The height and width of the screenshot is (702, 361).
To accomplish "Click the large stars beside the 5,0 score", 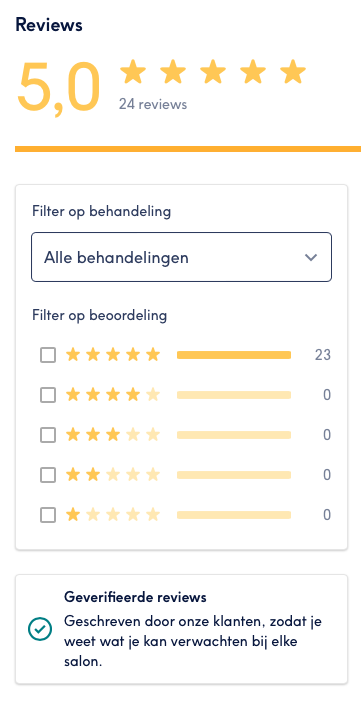I will (x=213, y=72).
